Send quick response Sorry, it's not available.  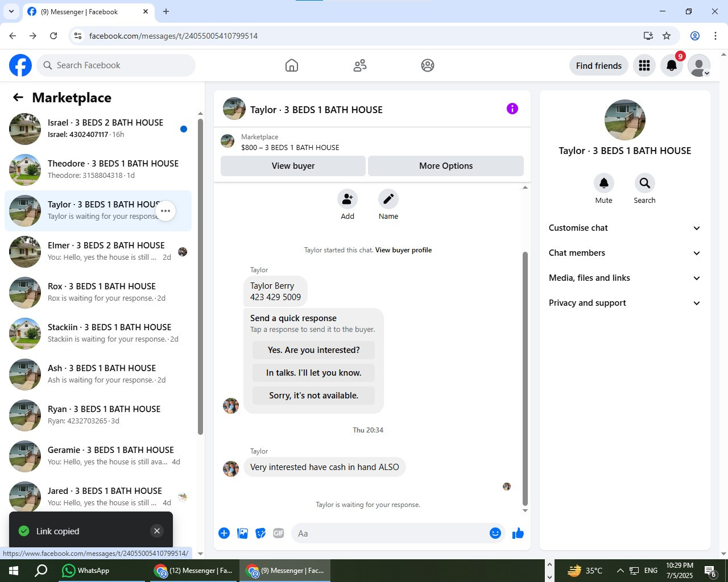[x=313, y=396]
